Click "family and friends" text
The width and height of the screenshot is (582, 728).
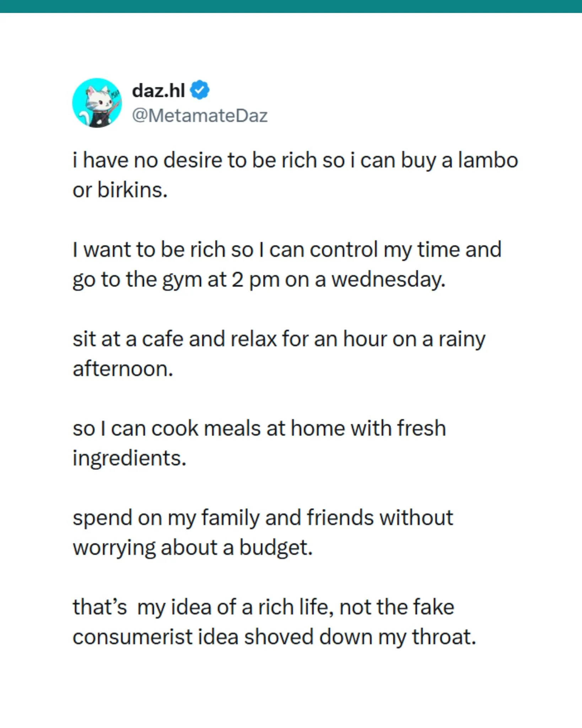[x=287, y=518]
